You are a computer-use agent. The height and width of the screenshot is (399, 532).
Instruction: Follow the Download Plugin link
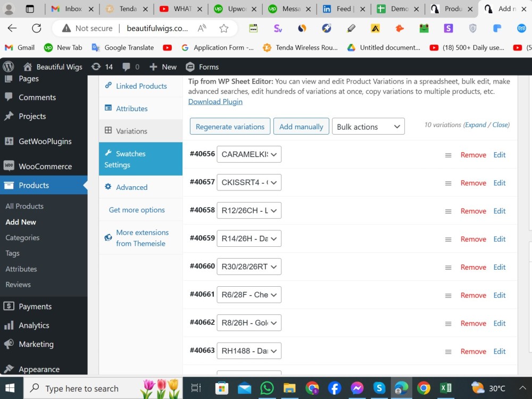tap(215, 102)
